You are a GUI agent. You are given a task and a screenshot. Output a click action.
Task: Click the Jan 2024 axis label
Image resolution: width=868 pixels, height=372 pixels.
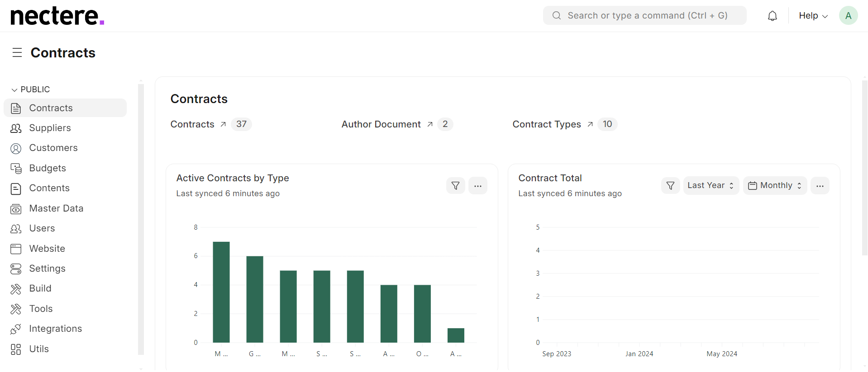click(x=639, y=354)
